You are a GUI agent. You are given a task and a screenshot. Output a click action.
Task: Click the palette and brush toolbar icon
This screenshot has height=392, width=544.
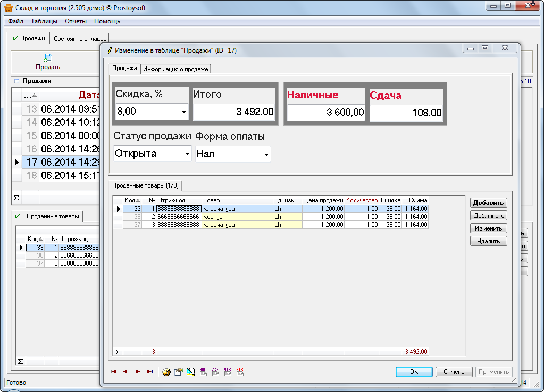coord(166,372)
